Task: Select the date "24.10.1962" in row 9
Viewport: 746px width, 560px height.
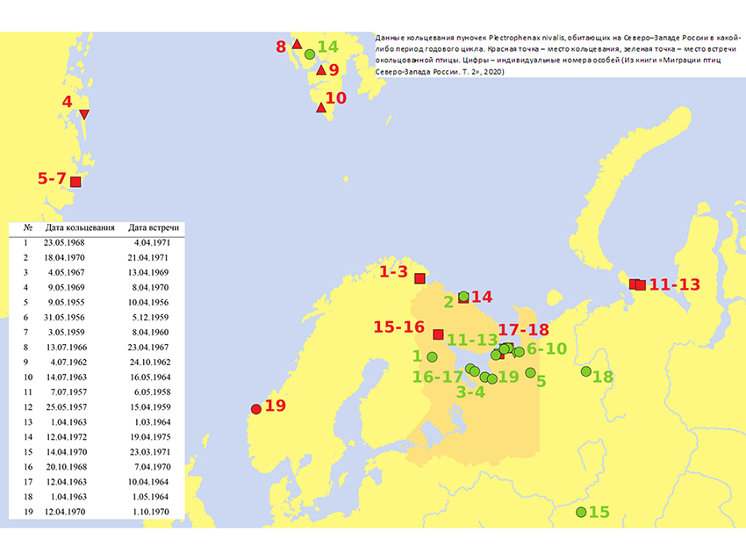Action: pyautogui.click(x=150, y=363)
